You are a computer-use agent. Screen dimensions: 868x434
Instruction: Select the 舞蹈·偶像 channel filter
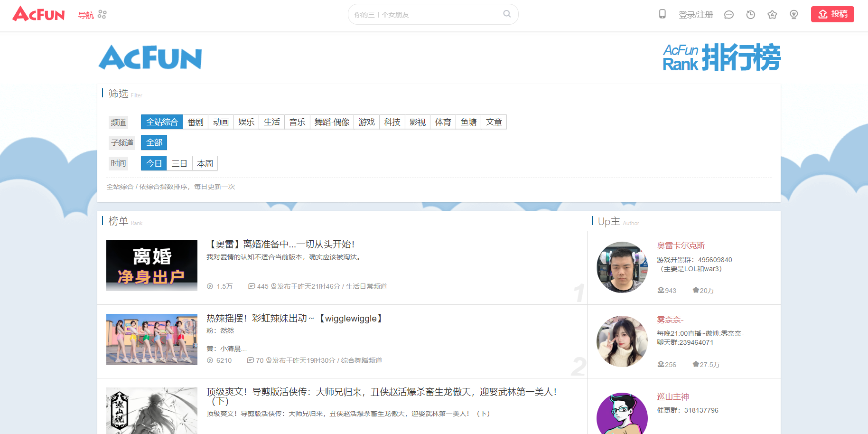tap(332, 122)
